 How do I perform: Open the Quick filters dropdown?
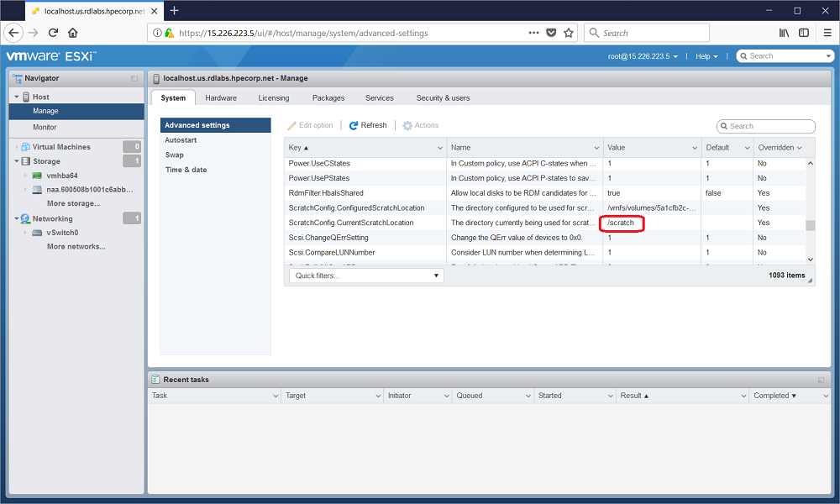tap(366, 276)
